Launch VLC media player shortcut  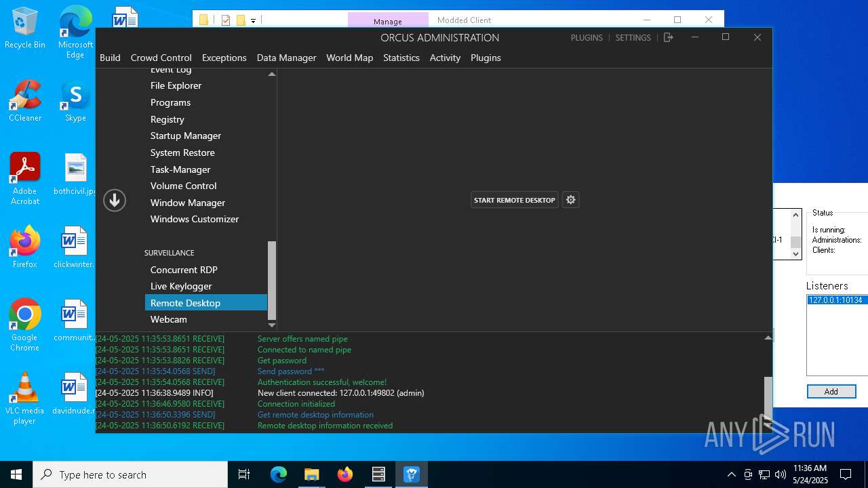[25, 399]
